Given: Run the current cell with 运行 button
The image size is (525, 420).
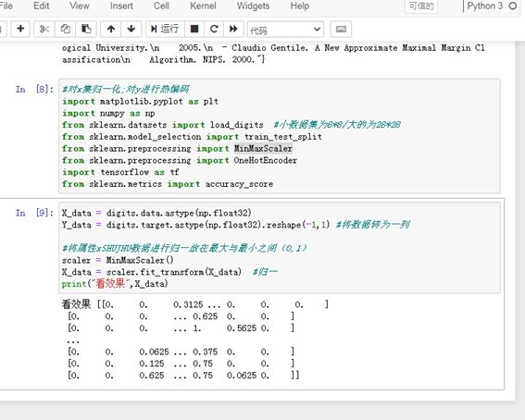Looking at the screenshot, I should tap(165, 29).
